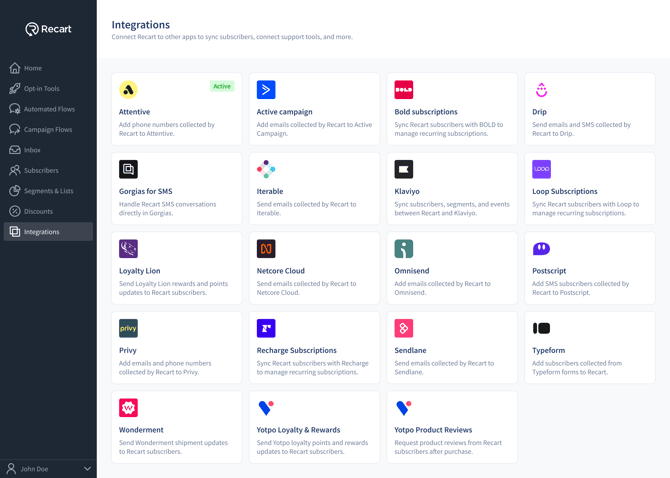The image size is (670, 478).
Task: Click the Gorgias for SMS logo
Action: tap(128, 169)
